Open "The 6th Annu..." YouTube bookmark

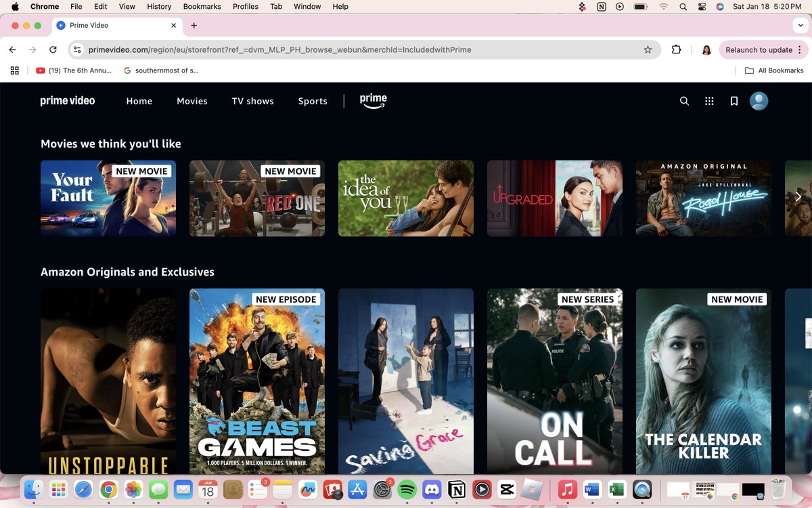(74, 70)
